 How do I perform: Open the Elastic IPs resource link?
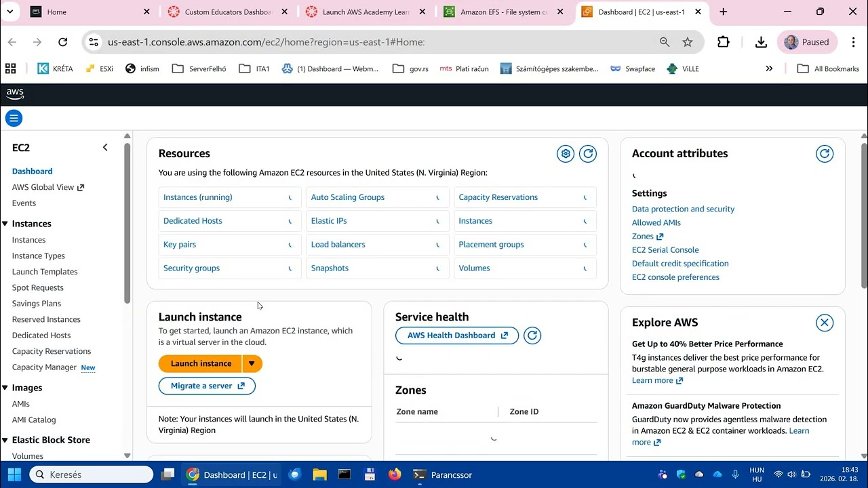pyautogui.click(x=329, y=221)
